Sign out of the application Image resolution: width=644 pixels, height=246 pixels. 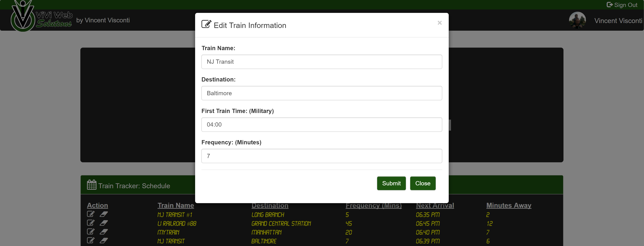622,5
